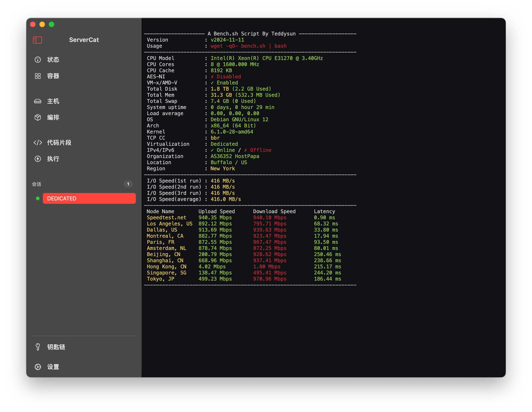The height and width of the screenshot is (412, 532).
Task: Click the Montreal download speed 923.47 Mbps
Action: [270, 236]
